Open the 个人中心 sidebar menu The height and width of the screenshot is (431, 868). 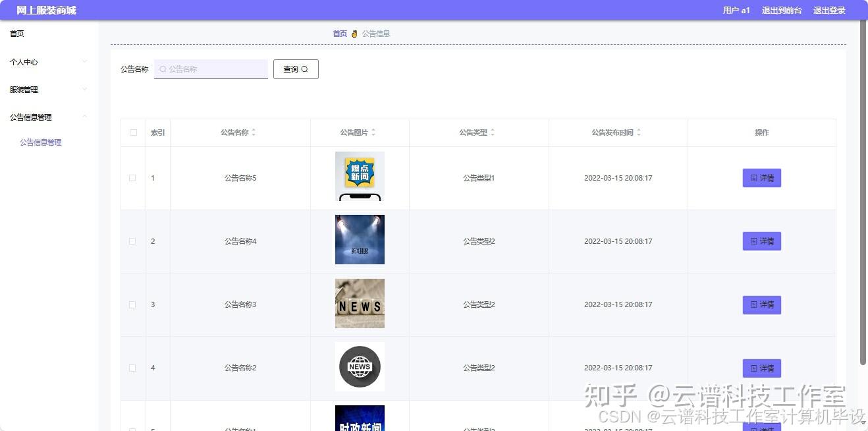pos(49,62)
